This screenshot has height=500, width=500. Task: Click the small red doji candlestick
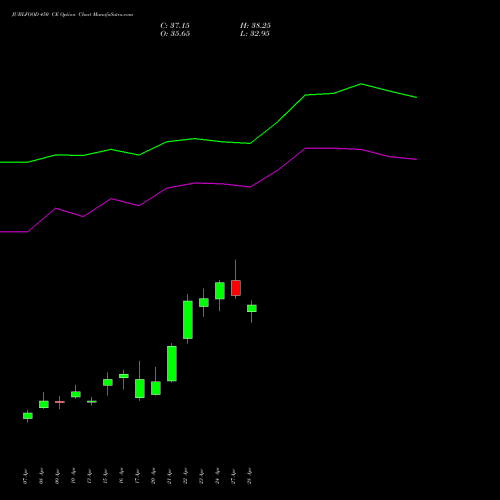[60, 402]
